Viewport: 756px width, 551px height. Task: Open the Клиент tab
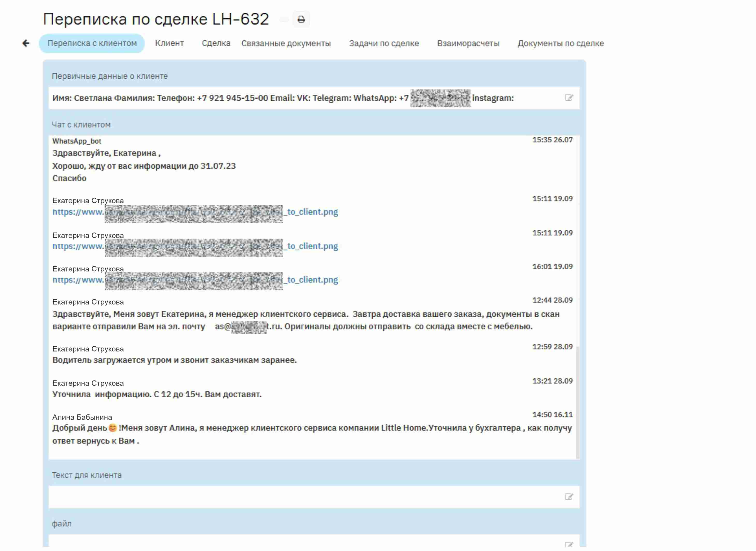tap(169, 43)
